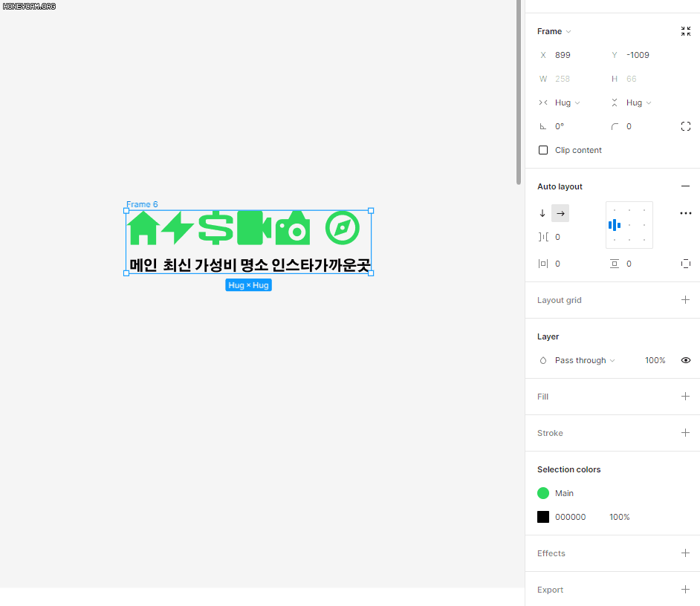Add a Fill with the plus icon
Viewport: 700px width, 606px height.
685,397
